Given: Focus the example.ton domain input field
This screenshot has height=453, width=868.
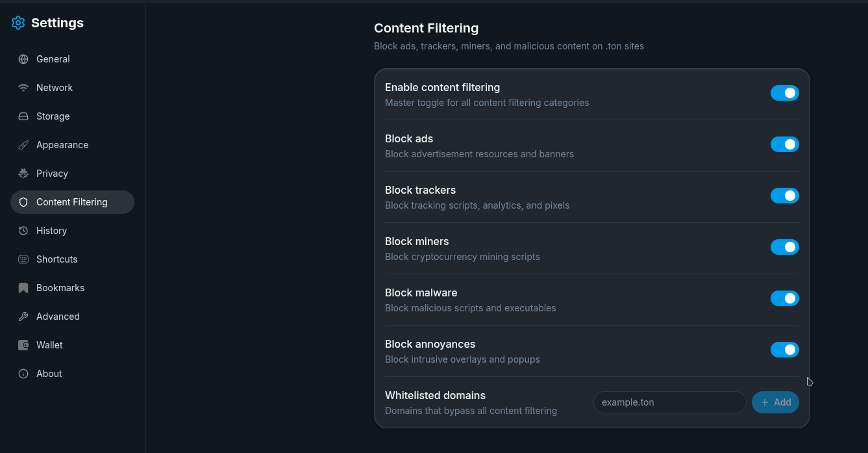Looking at the screenshot, I should click(x=669, y=402).
